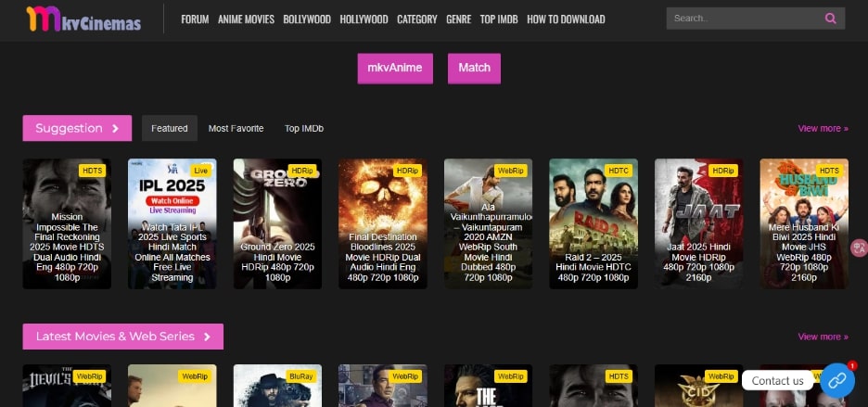Viewport: 868px width, 407px height.
Task: Click the HDRip badge on Ground Zero
Action: pos(302,171)
